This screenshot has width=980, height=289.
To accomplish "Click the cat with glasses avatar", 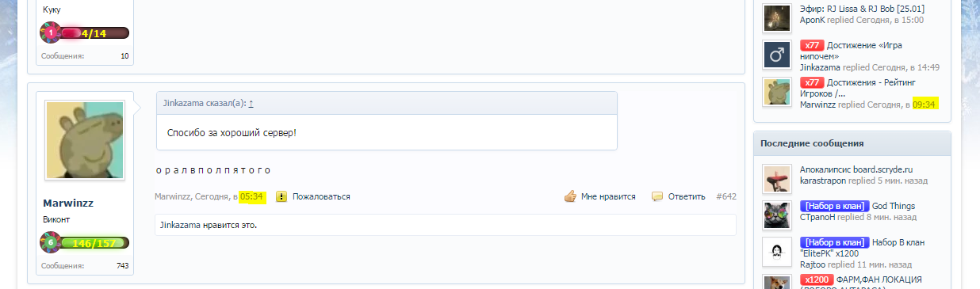I will [777, 215].
